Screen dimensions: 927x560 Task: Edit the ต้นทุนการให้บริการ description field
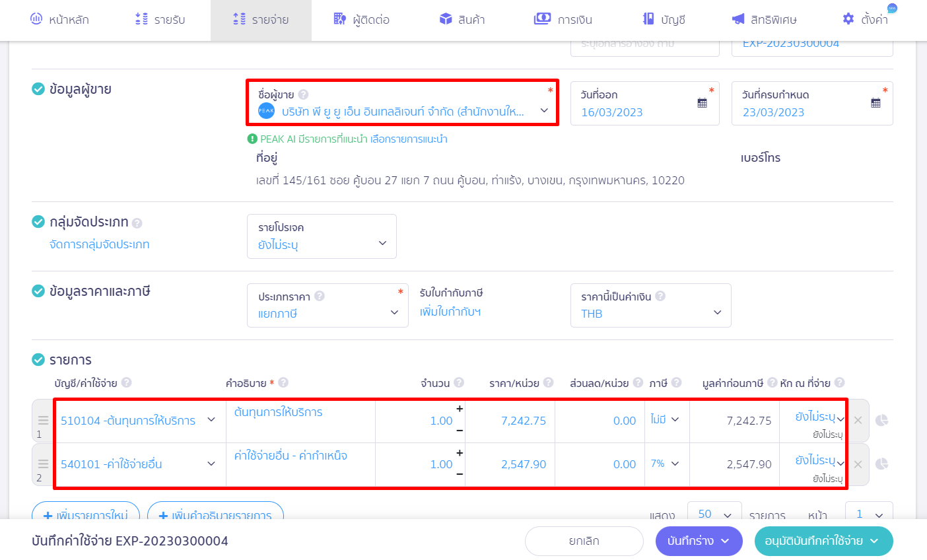pos(300,421)
